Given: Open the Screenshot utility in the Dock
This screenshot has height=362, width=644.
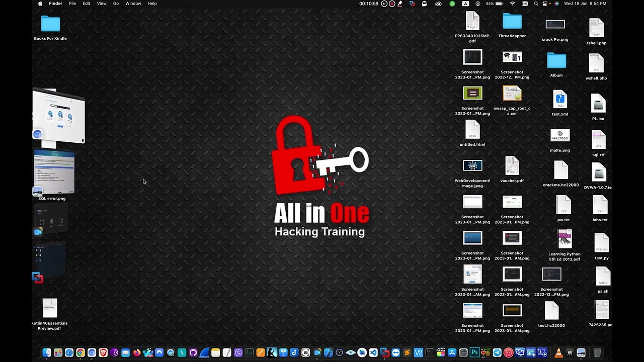Looking at the screenshot, I should pos(306,353).
